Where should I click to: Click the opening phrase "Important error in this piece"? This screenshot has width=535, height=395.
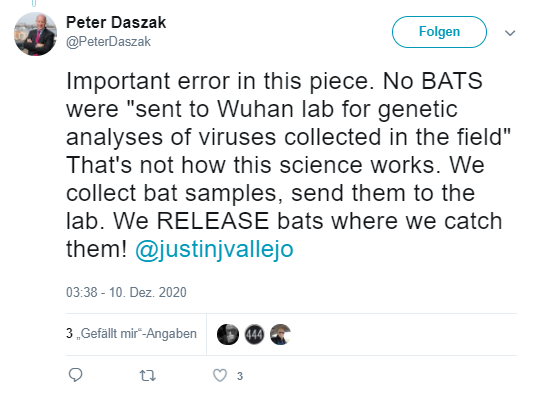tap(218, 82)
